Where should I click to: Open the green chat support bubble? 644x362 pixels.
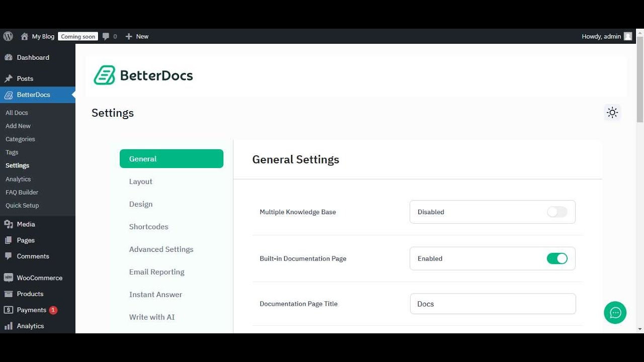click(x=615, y=313)
